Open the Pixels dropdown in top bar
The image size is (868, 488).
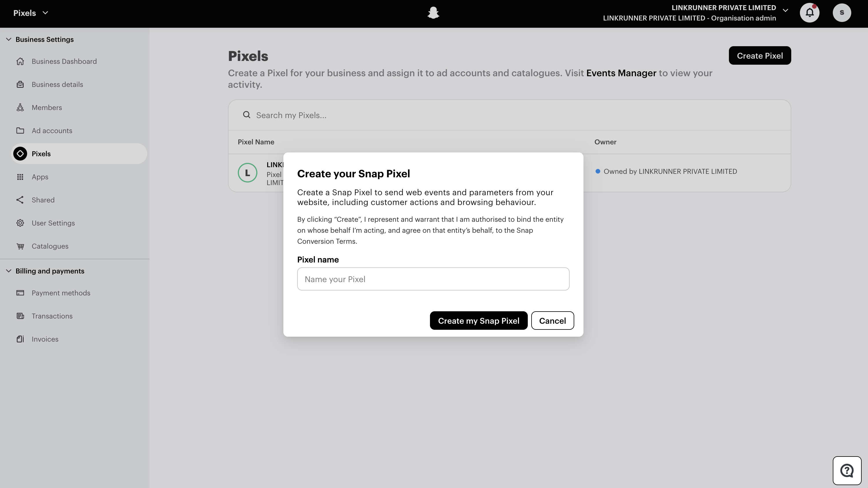click(x=31, y=13)
